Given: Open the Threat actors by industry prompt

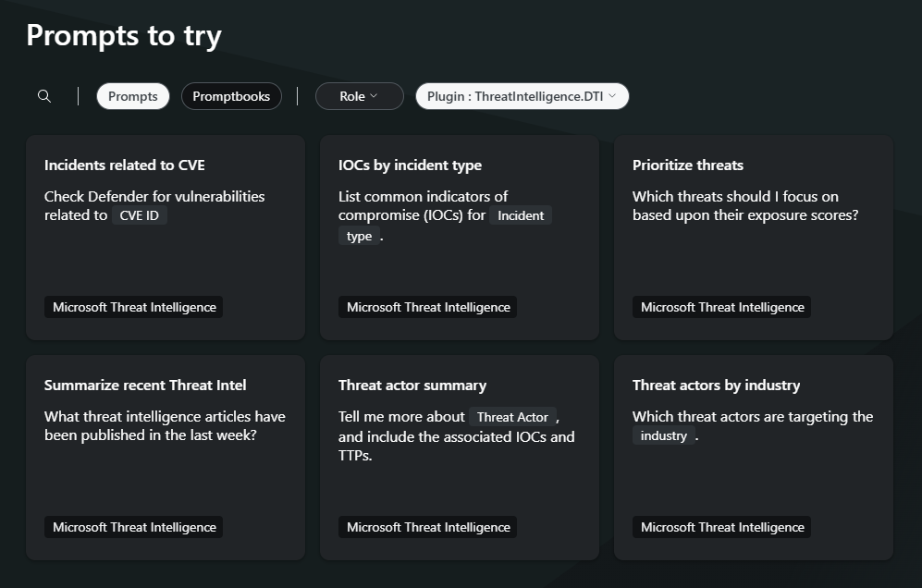Looking at the screenshot, I should (754, 458).
